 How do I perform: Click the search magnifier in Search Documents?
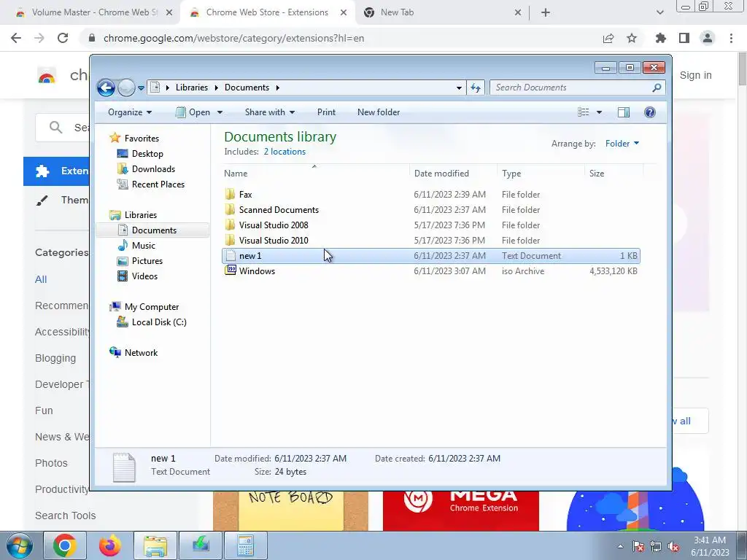(657, 87)
